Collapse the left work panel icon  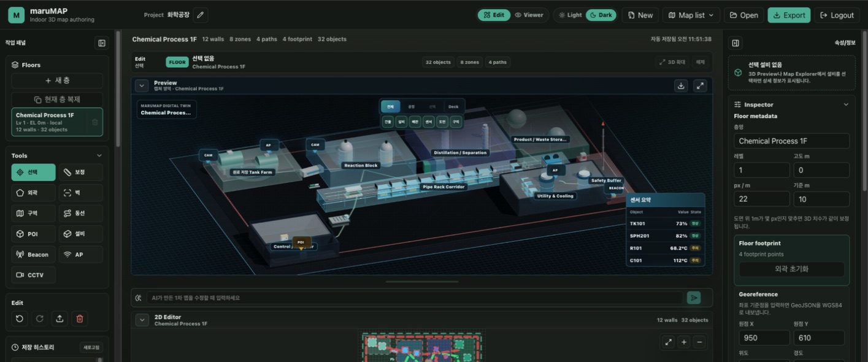click(x=102, y=43)
